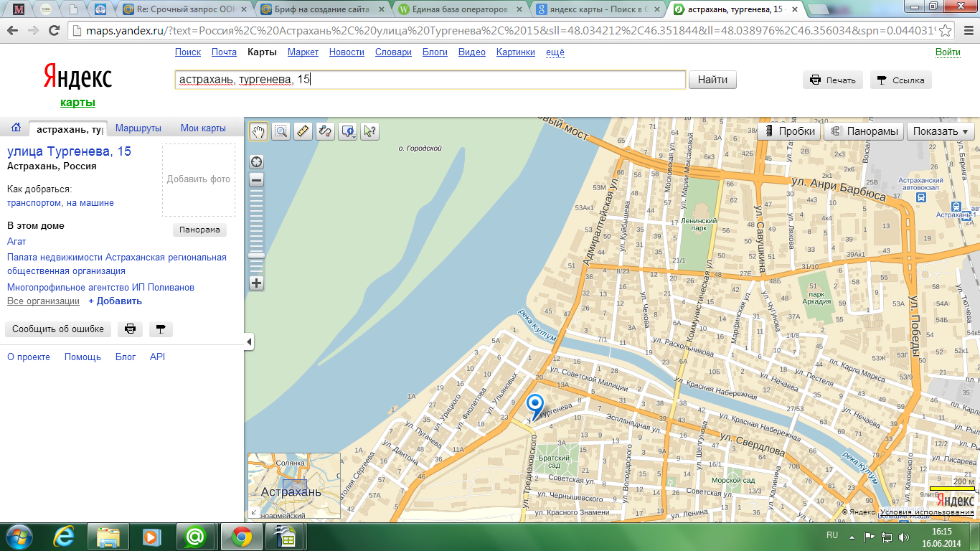Image resolution: width=980 pixels, height=551 pixels.
Task: Activate the zoom-to-area magnifier tool
Action: pyautogui.click(x=281, y=131)
